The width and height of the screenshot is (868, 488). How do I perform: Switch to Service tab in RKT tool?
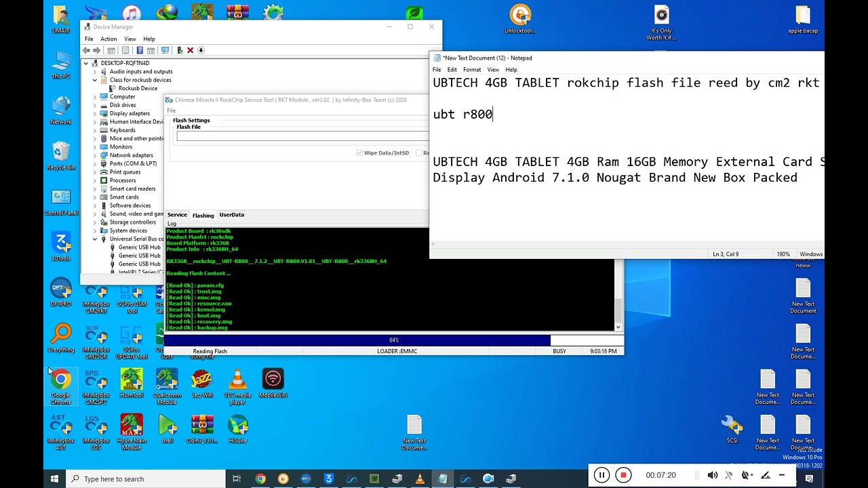[177, 215]
